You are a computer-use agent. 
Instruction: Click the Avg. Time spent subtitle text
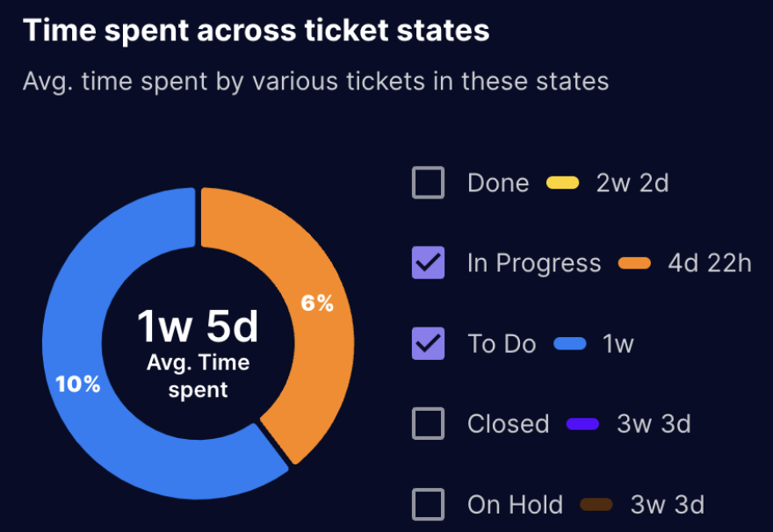[199, 373]
